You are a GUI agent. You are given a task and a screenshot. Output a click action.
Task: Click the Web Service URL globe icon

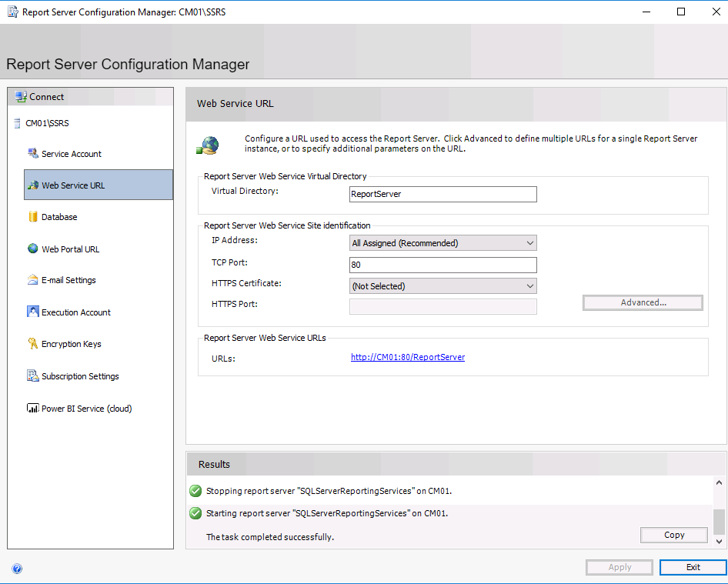click(x=32, y=185)
